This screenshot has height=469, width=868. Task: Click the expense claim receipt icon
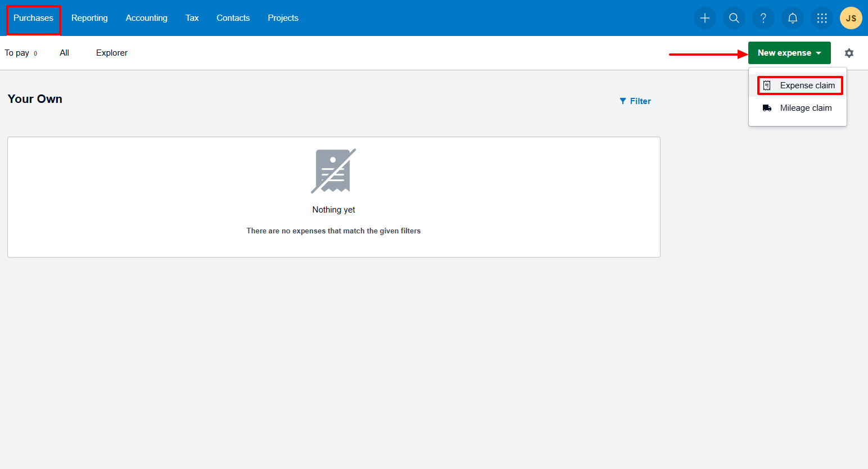point(768,85)
